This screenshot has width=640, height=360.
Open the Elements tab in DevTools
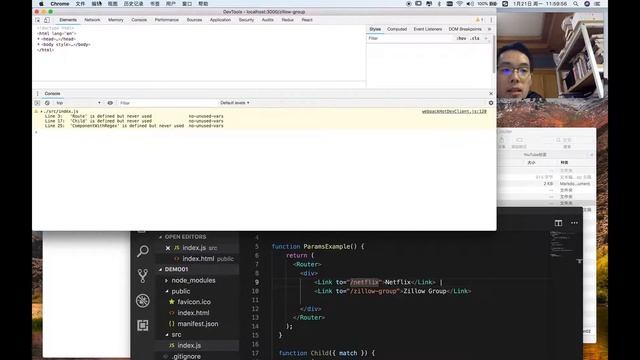(68, 20)
